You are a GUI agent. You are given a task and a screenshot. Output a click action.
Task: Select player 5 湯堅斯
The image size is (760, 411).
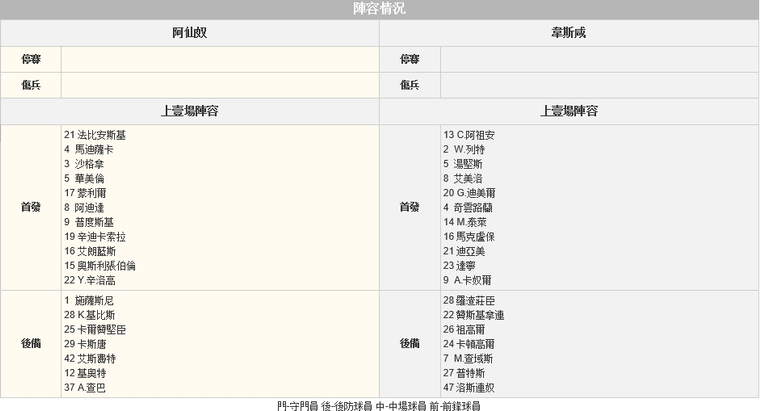point(463,164)
